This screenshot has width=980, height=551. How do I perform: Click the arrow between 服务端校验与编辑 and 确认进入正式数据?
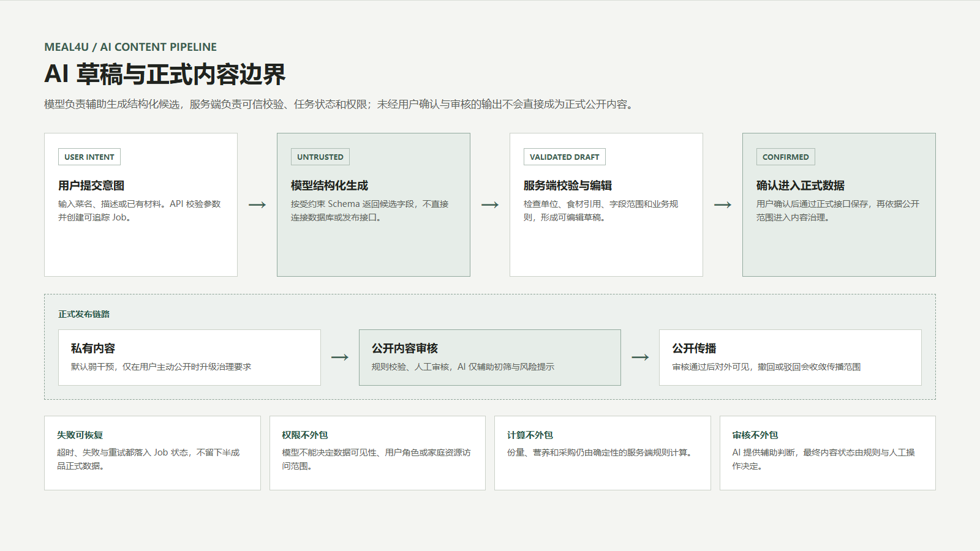(723, 204)
